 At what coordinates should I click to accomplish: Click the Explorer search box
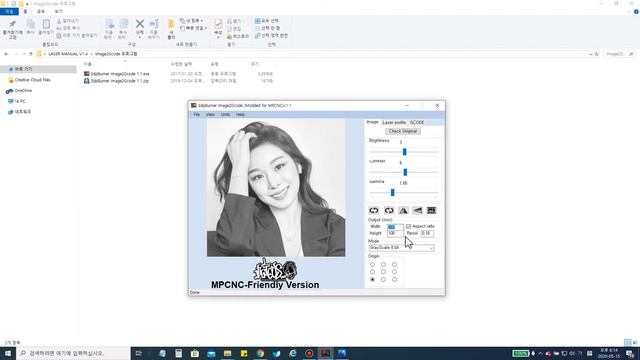tap(620, 54)
